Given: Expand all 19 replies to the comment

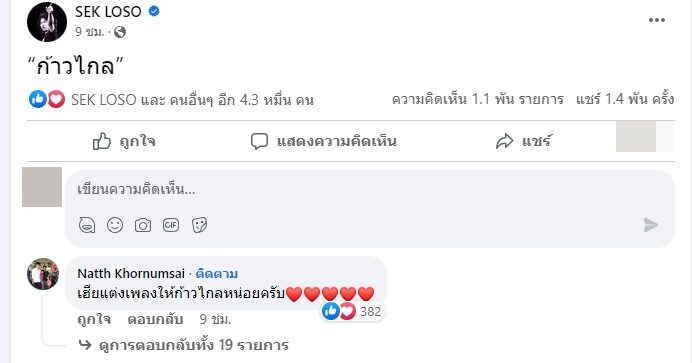Looking at the screenshot, I should tap(184, 345).
